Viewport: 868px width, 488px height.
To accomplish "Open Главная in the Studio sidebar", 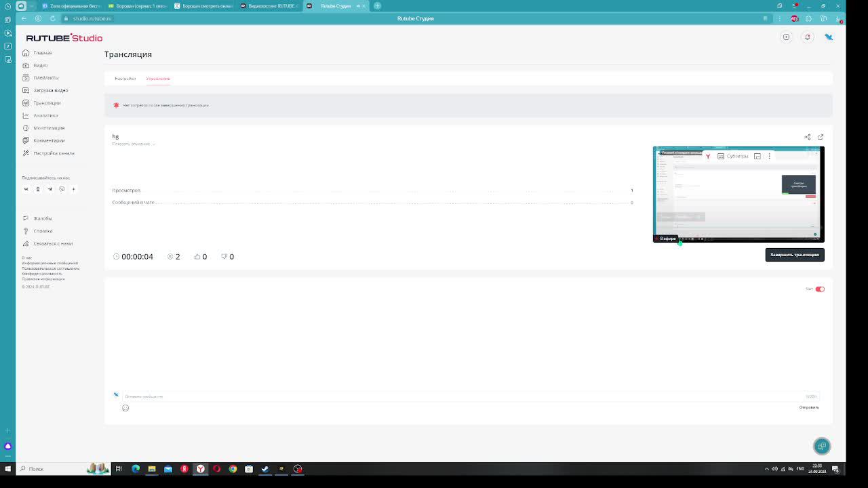I will click(x=42, y=53).
